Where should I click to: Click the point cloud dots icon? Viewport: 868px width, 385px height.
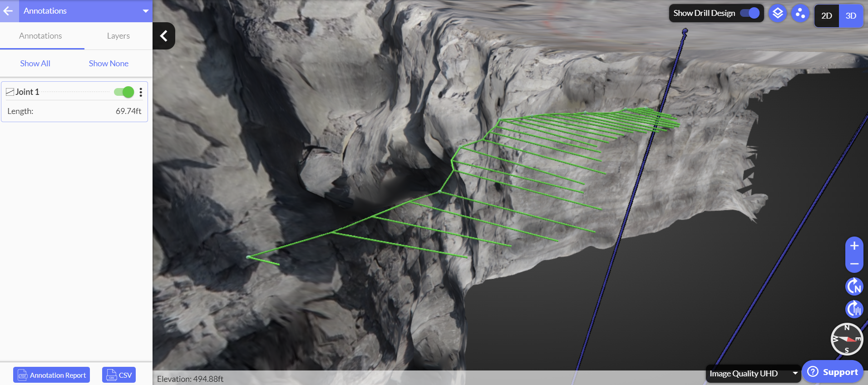pos(800,14)
